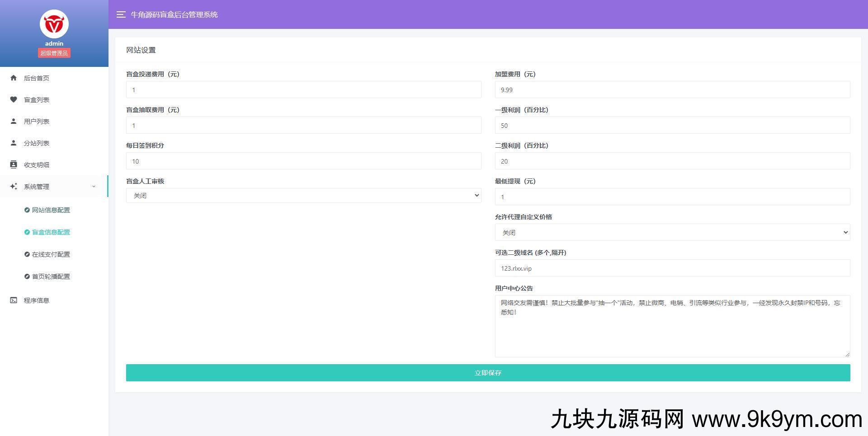
Task: Open the 后台首页 home icon in sidebar
Action: pos(14,78)
